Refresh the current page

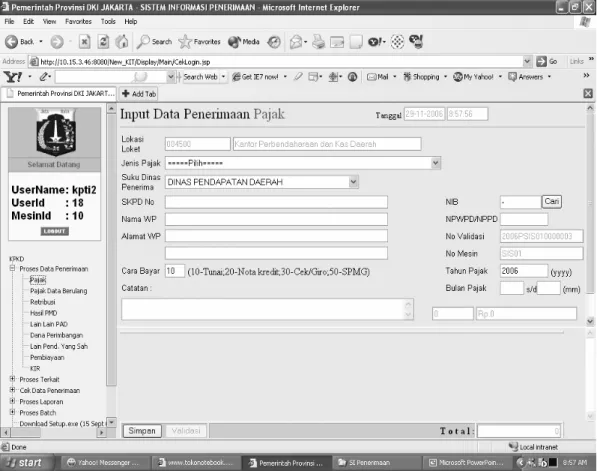click(103, 42)
